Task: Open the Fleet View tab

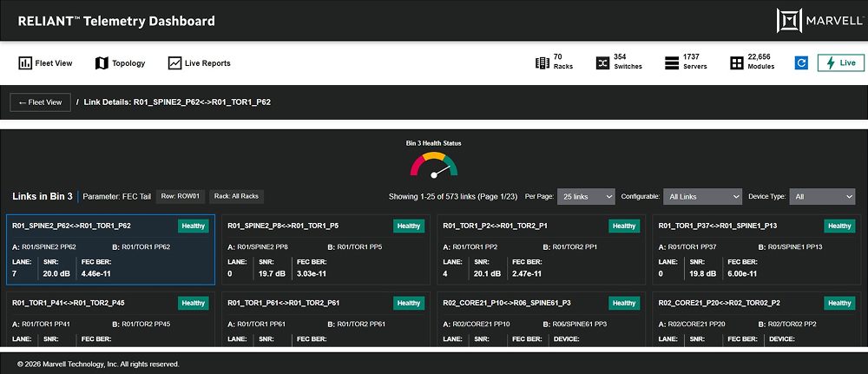Action: click(x=46, y=63)
